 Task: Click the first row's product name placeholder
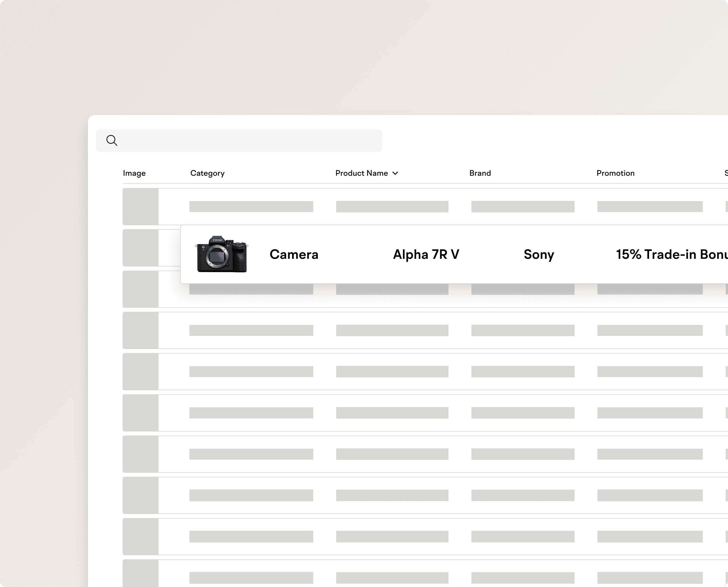(x=392, y=207)
